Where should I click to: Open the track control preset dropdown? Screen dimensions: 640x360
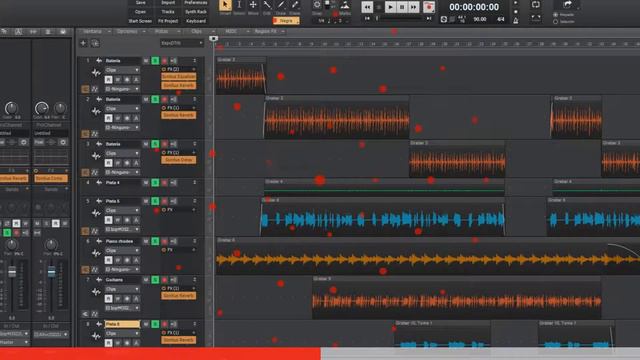181,43
